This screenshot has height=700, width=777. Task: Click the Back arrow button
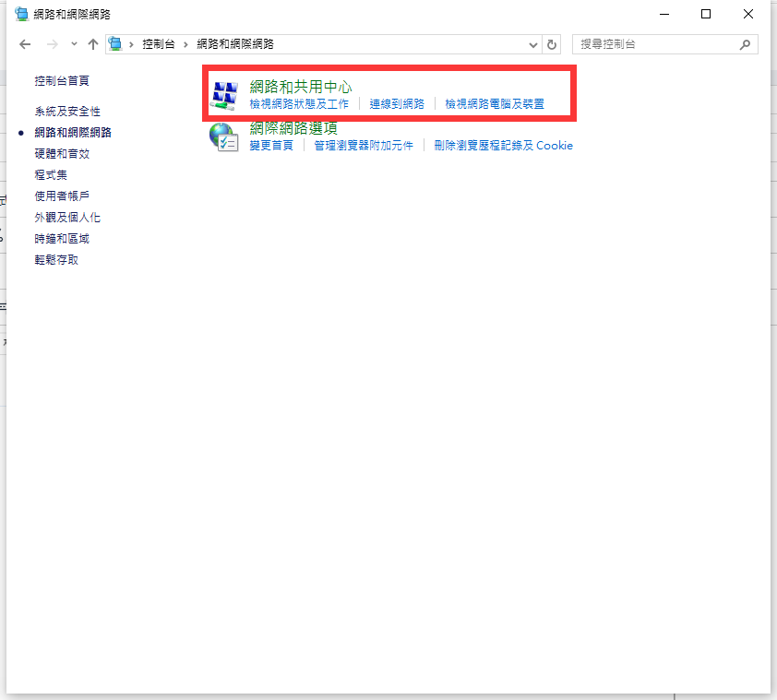tap(25, 44)
